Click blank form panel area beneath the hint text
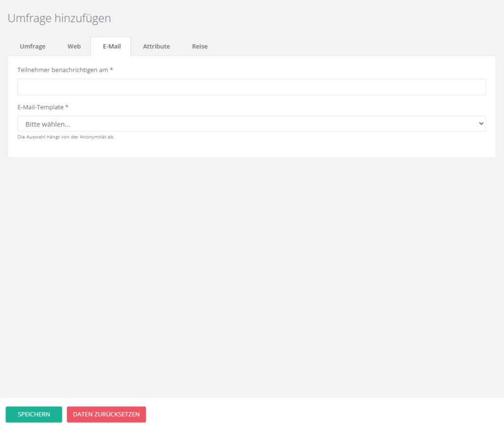Viewport: 504px width, 431px height. pos(251,149)
